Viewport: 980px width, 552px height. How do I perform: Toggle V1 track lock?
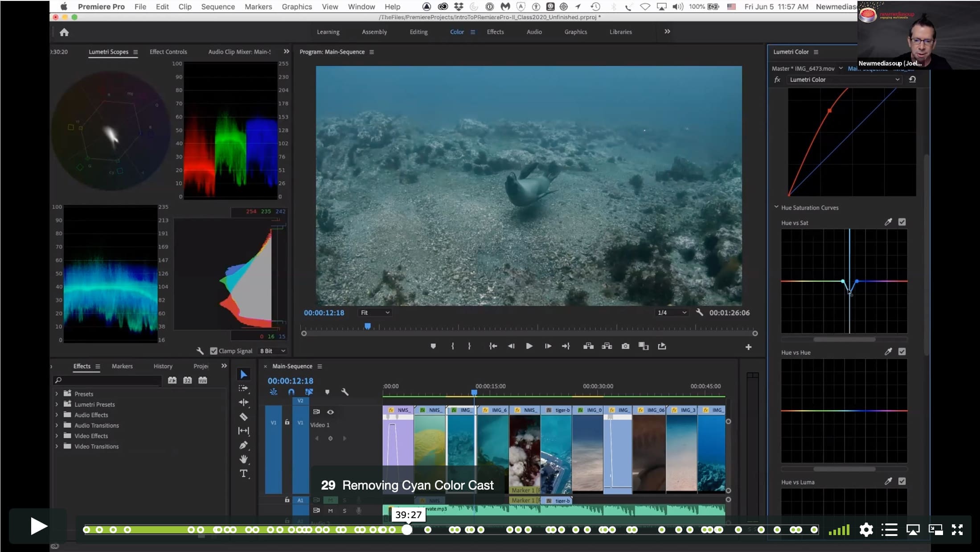click(x=287, y=422)
